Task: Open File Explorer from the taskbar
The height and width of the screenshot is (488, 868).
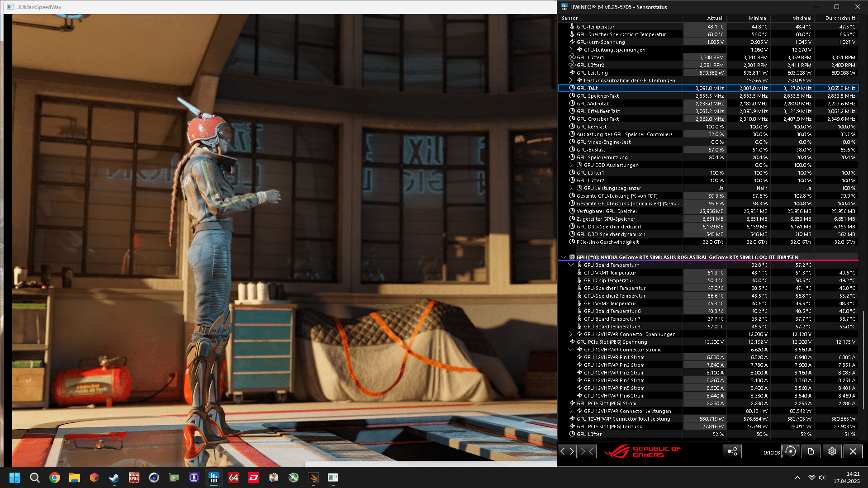Action: [75, 478]
